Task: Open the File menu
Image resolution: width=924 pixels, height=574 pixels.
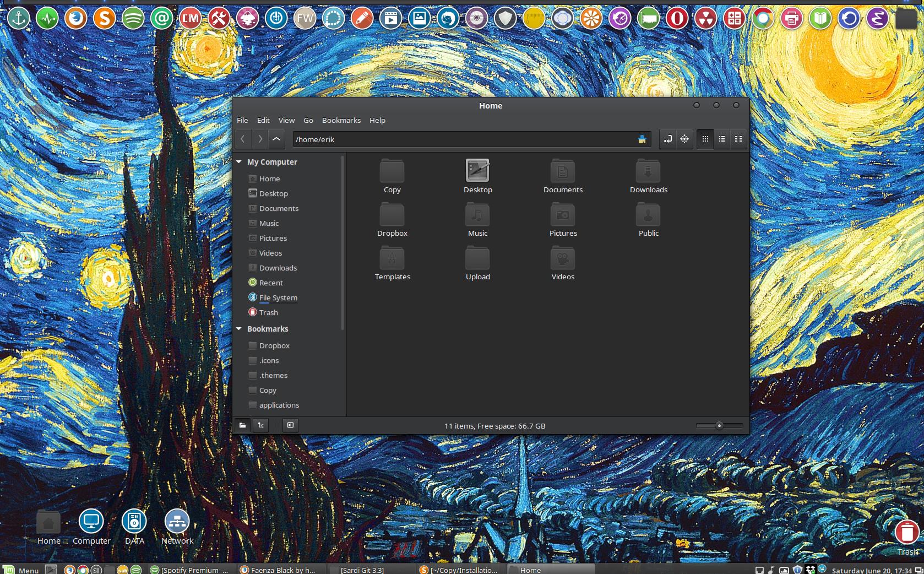Action: click(x=242, y=120)
